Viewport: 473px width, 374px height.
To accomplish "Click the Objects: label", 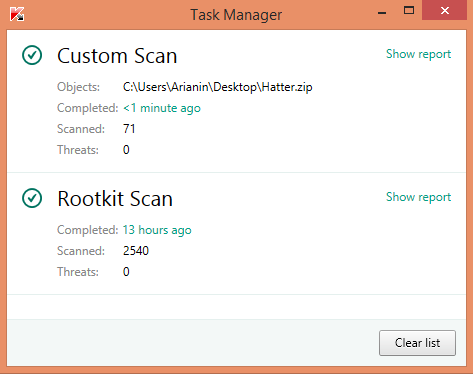I will 78,87.
